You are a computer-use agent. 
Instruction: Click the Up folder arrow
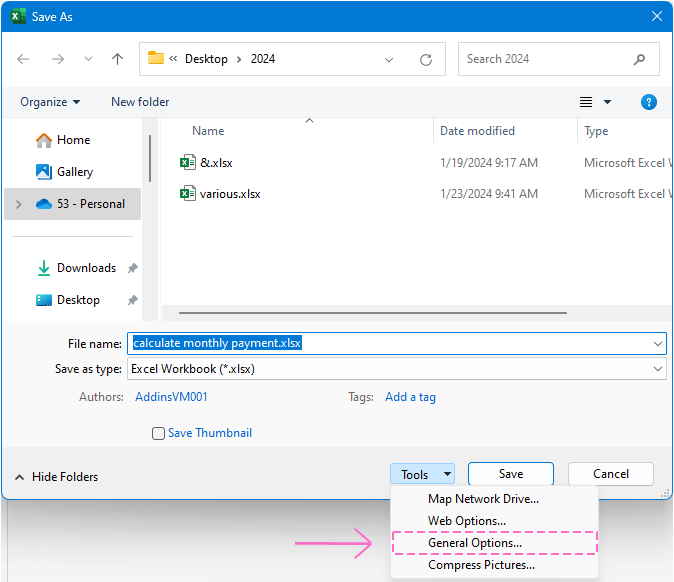click(x=117, y=59)
